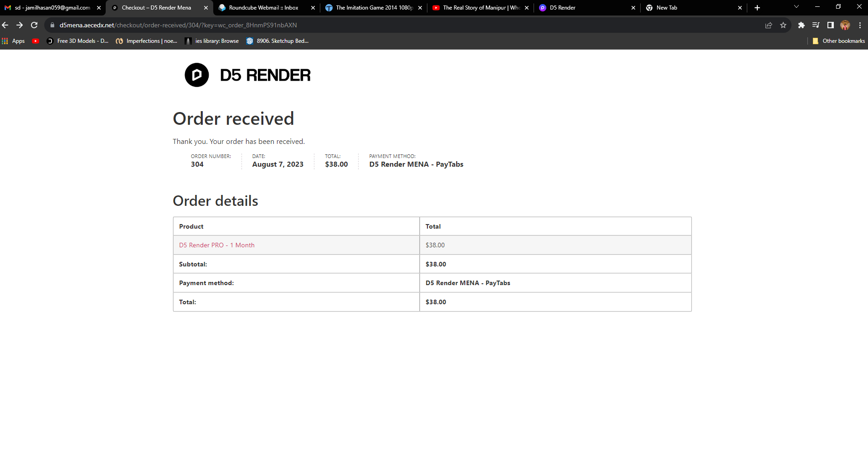The image size is (868, 465).
Task: Click the browser forward arrow
Action: (20, 25)
